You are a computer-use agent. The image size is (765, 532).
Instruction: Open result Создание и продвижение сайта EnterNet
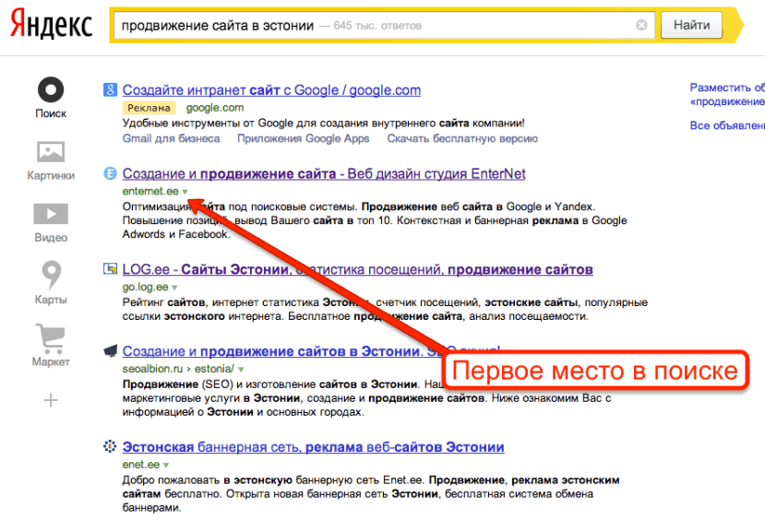click(324, 173)
